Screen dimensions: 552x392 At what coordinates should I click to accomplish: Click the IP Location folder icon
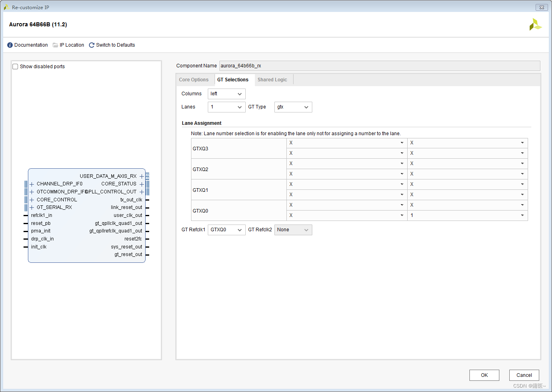pos(55,45)
